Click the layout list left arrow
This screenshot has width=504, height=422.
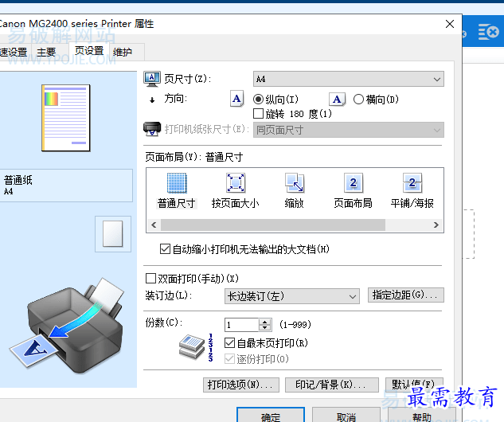tap(154, 225)
